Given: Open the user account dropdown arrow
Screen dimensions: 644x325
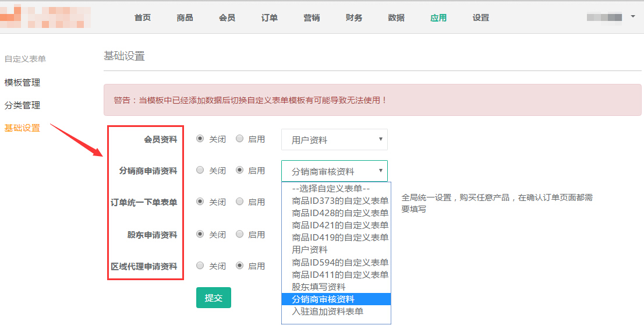Looking at the screenshot, I should click(x=633, y=17).
